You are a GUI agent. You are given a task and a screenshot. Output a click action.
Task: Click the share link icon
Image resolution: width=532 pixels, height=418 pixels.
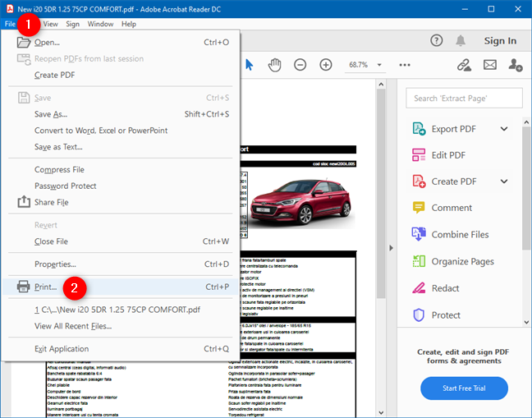tap(465, 65)
